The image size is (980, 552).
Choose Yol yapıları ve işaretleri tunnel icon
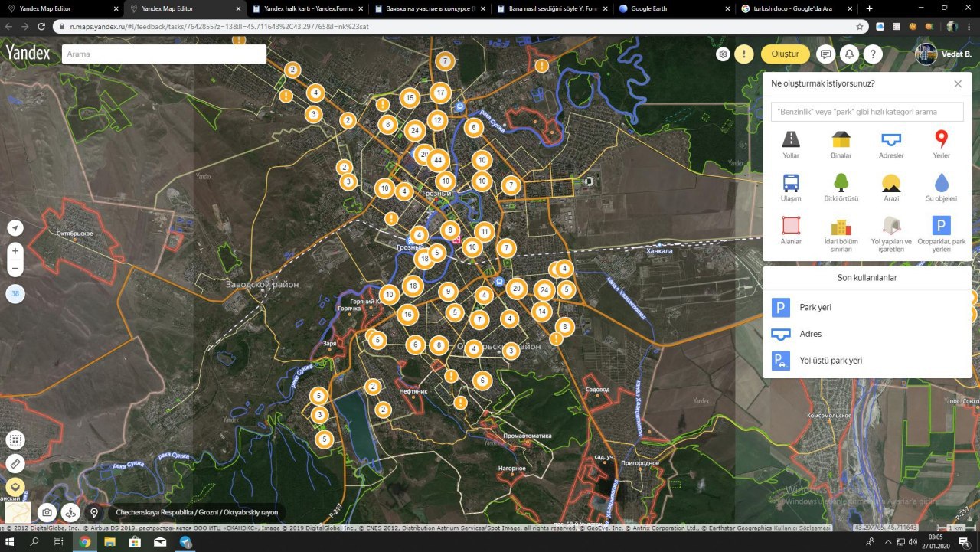click(891, 225)
